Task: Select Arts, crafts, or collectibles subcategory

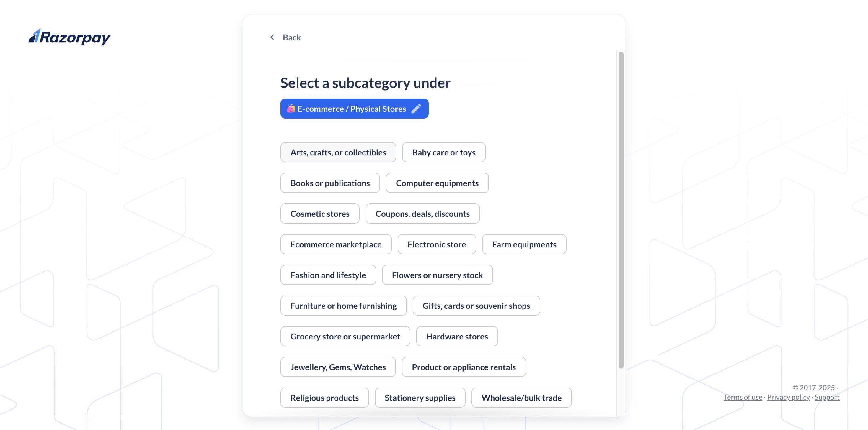Action: [338, 152]
